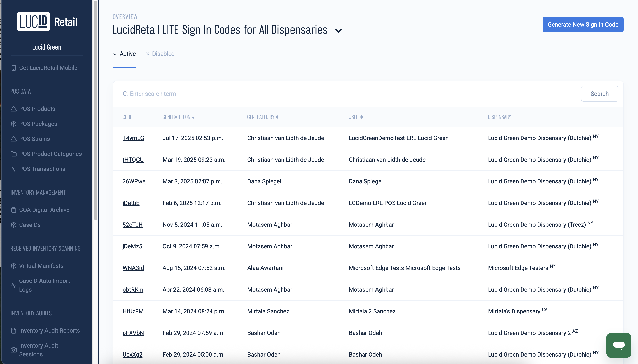Click the Lucid Green Demo Dispensary (Treez) cell
The width and height of the screenshot is (638, 364).
(x=540, y=224)
